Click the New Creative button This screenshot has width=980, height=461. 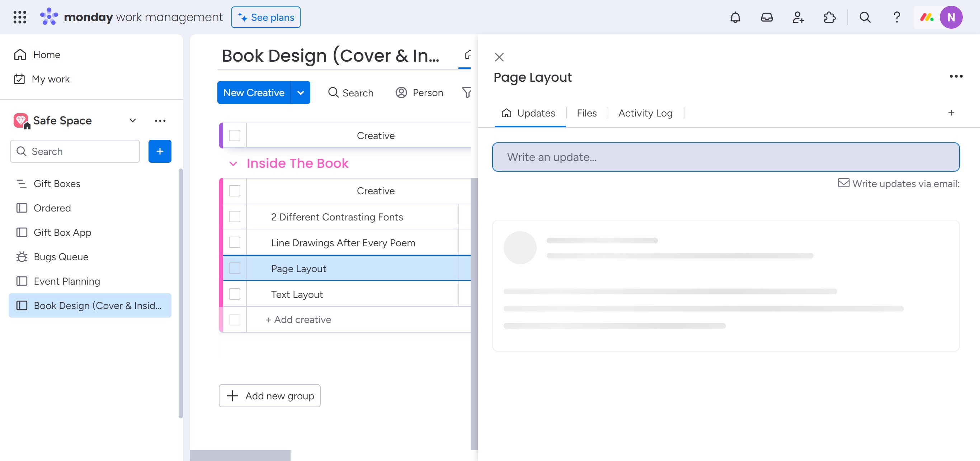point(254,92)
